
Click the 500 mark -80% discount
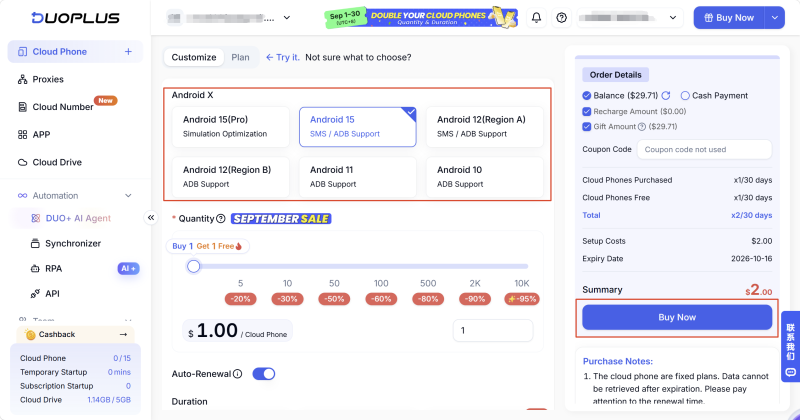(428, 299)
